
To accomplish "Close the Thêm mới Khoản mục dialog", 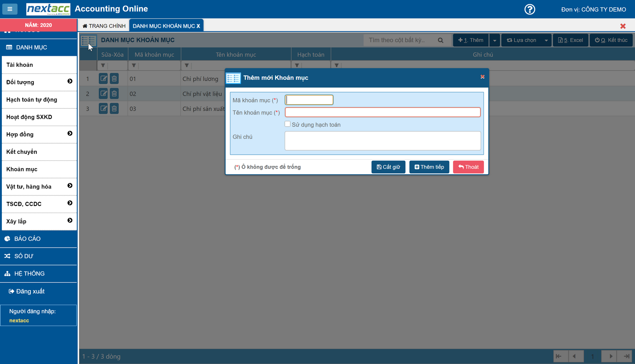I will (x=482, y=77).
